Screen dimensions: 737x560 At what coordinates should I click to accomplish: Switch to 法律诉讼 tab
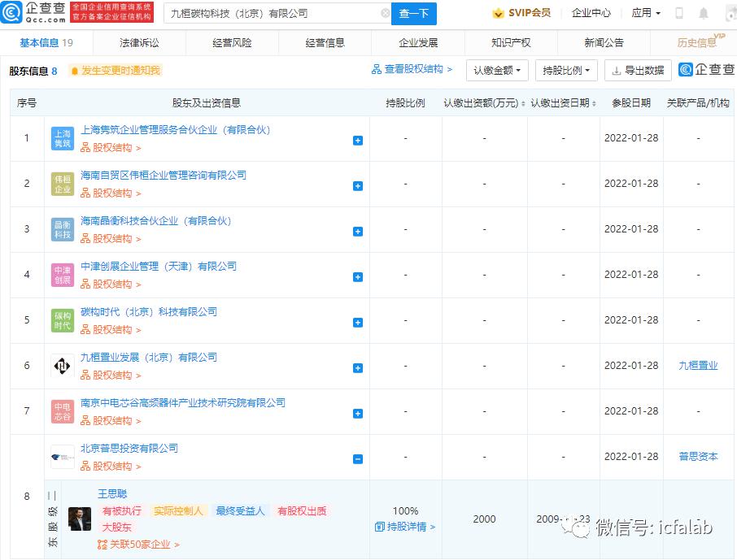coord(139,43)
